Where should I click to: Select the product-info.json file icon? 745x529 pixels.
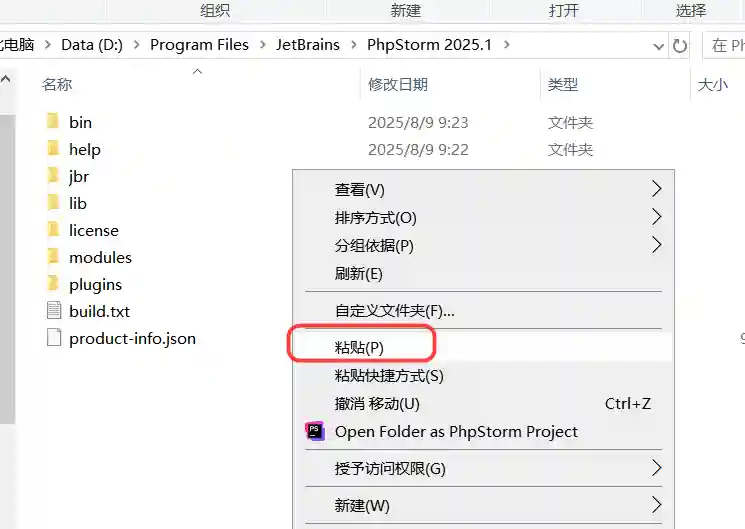click(x=53, y=338)
